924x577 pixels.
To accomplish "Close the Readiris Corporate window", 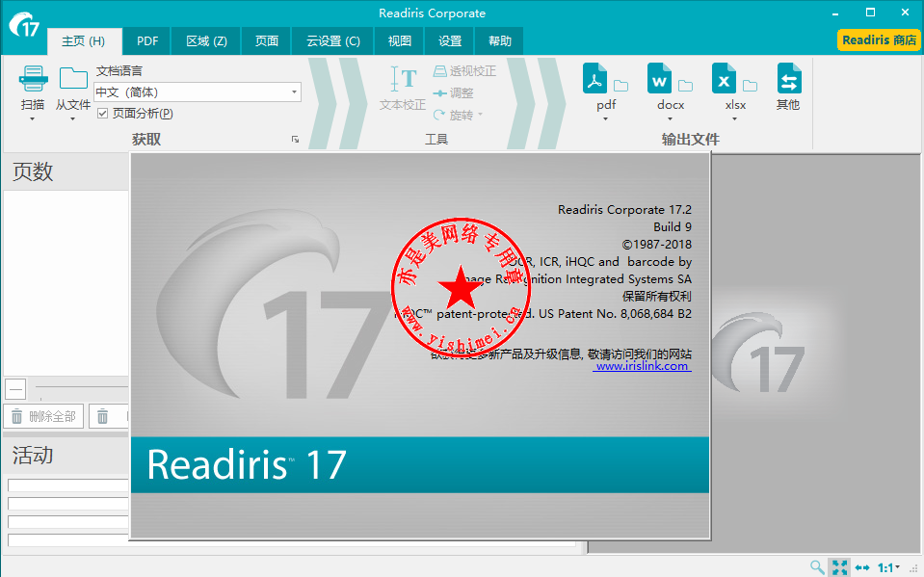I will point(905,13).
